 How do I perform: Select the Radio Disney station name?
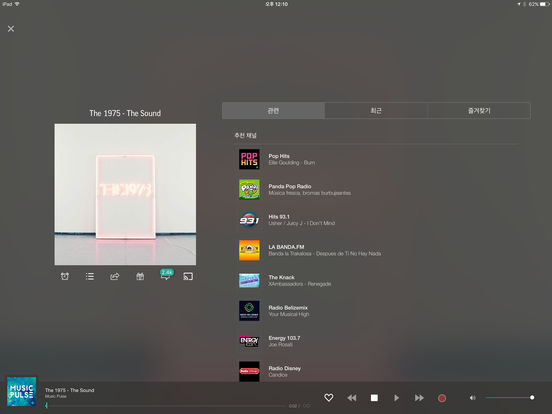[x=284, y=368]
